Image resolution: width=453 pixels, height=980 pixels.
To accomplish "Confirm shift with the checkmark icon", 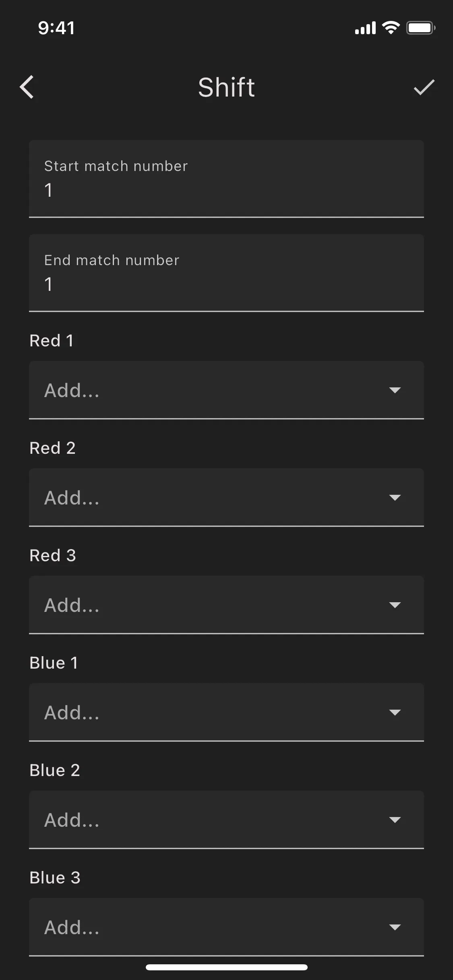I will (424, 87).
